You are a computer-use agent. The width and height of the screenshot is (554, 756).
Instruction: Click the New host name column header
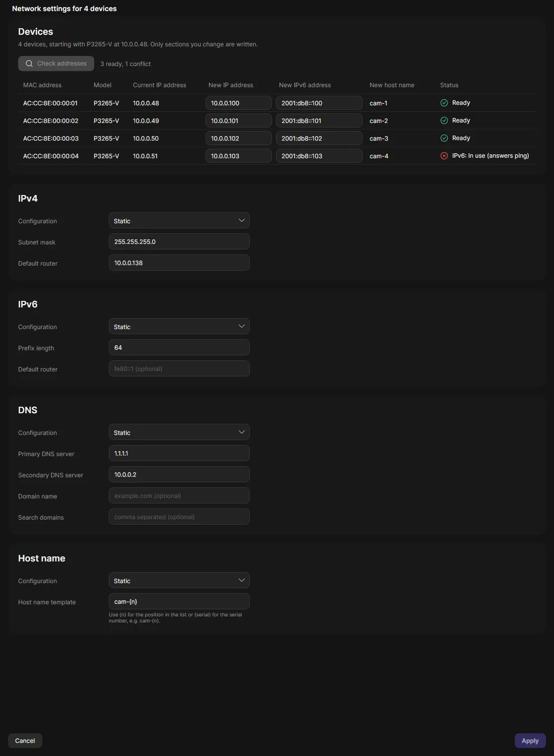pos(392,85)
